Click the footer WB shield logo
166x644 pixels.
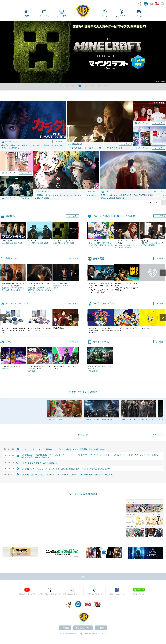[x=84, y=617]
